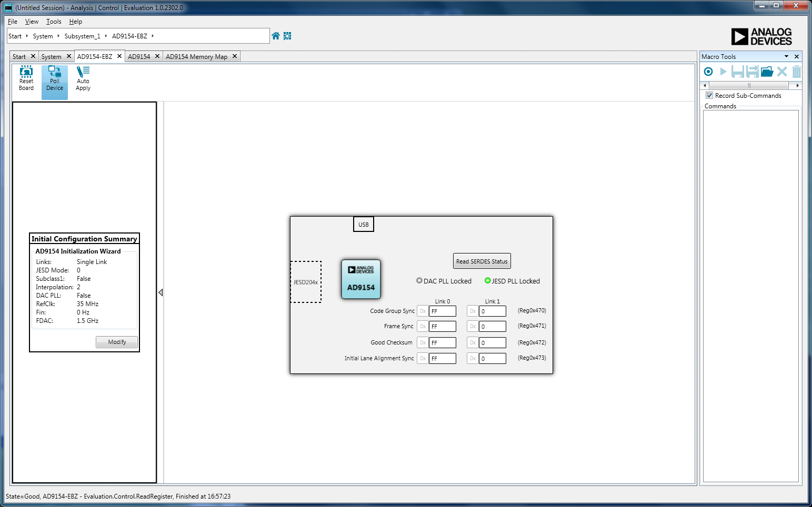
Task: Save the macro with the disk icon
Action: 737,72
